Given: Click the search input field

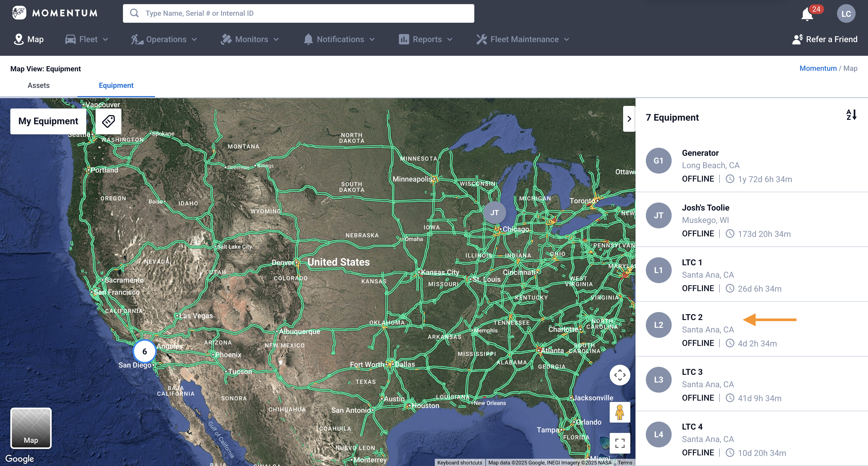Looking at the screenshot, I should coord(298,13).
